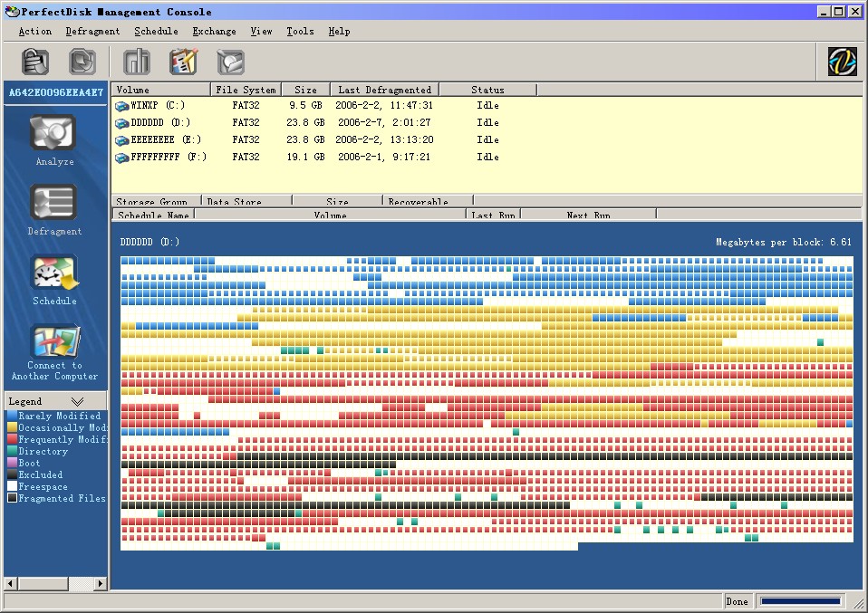Click Megabytes per block: 6.61 text
This screenshot has height=613, width=868.
click(784, 242)
